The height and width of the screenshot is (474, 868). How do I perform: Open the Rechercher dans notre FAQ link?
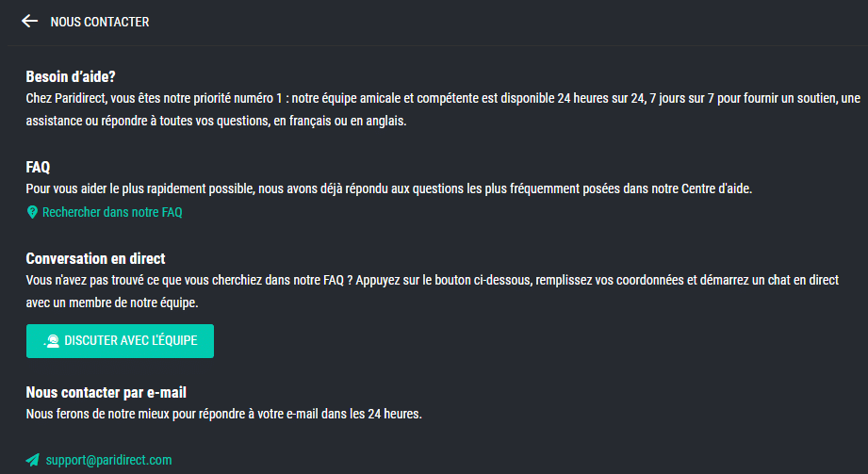pyautogui.click(x=112, y=212)
